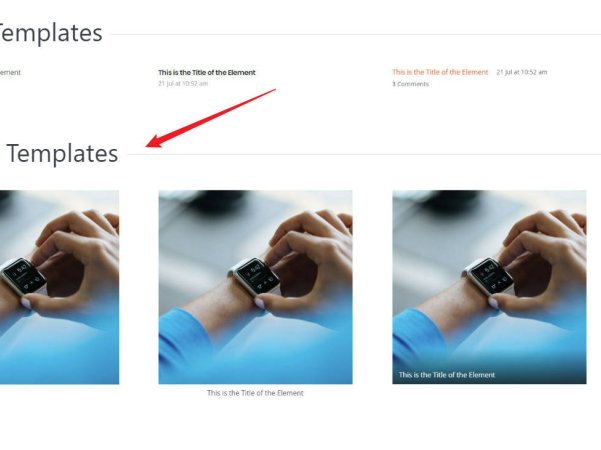Open the orange element title link
Image resolution: width=601 pixels, height=450 pixels.
click(440, 72)
